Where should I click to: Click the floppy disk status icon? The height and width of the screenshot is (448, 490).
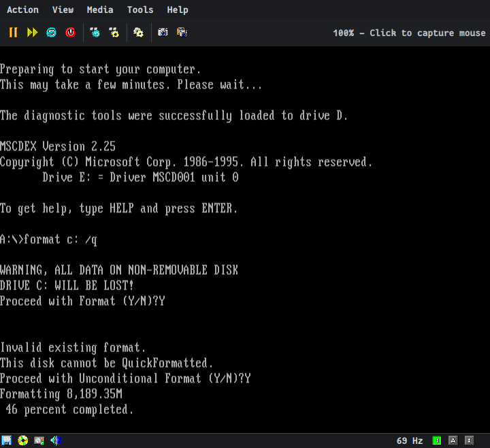[x=7, y=441]
